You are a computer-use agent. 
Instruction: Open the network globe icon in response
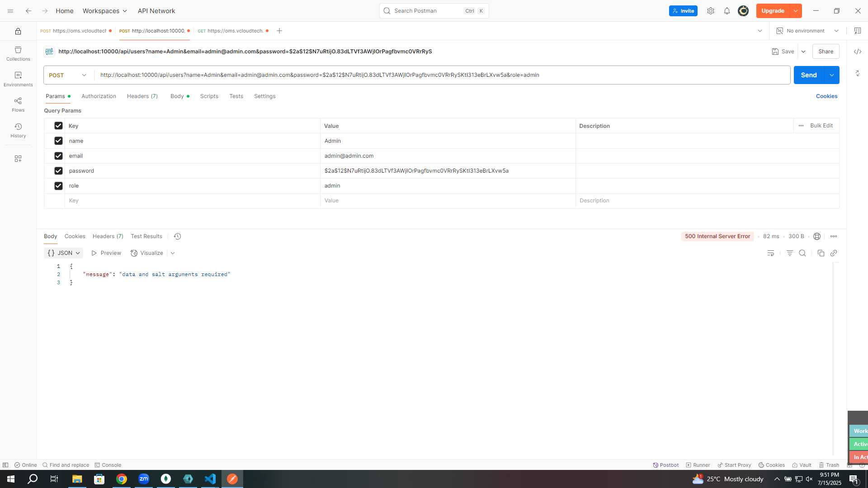[817, 236]
